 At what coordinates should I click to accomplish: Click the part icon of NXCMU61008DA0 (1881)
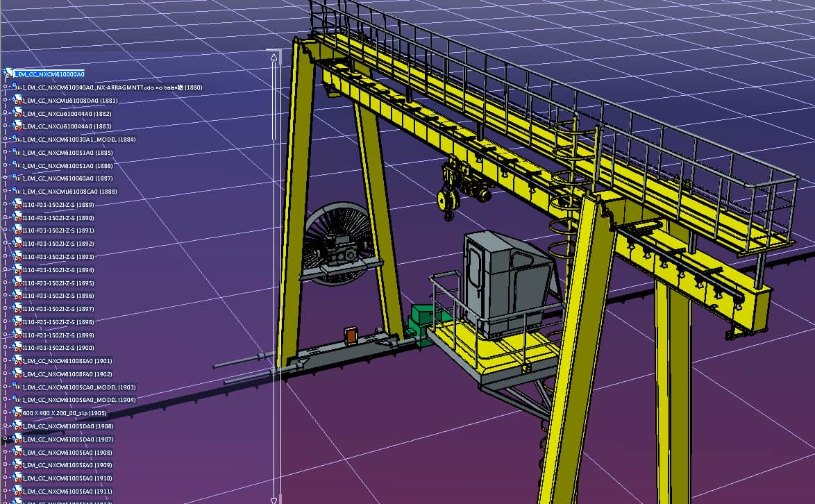click(17, 100)
